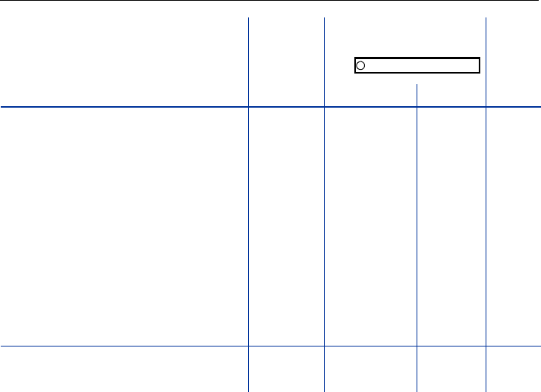Click the thin black line along the top edge
The image size is (541, 392).
tap(270, 0)
